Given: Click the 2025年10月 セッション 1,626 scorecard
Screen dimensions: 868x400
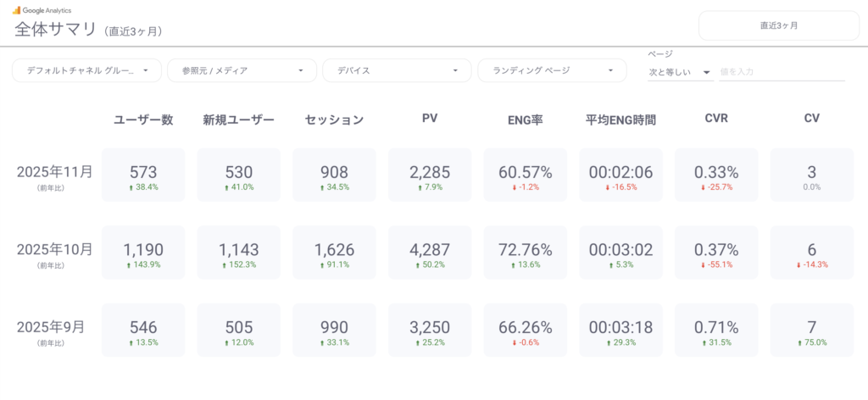Looking at the screenshot, I should tap(334, 253).
